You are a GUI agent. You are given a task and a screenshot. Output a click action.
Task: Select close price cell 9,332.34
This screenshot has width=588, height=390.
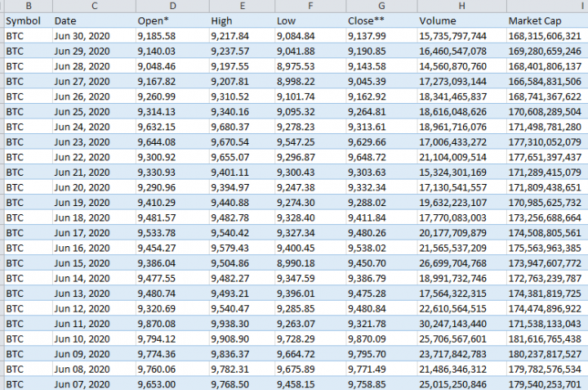pyautogui.click(x=381, y=187)
